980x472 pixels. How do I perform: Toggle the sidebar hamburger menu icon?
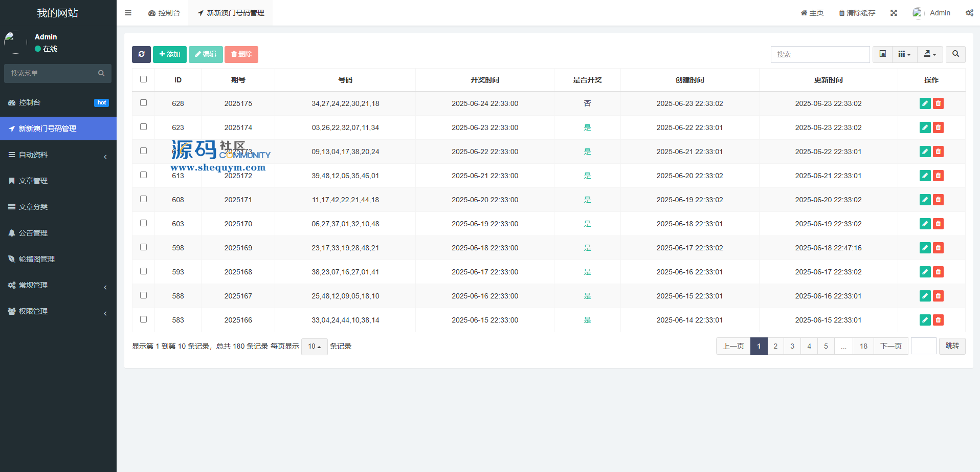[x=128, y=13]
